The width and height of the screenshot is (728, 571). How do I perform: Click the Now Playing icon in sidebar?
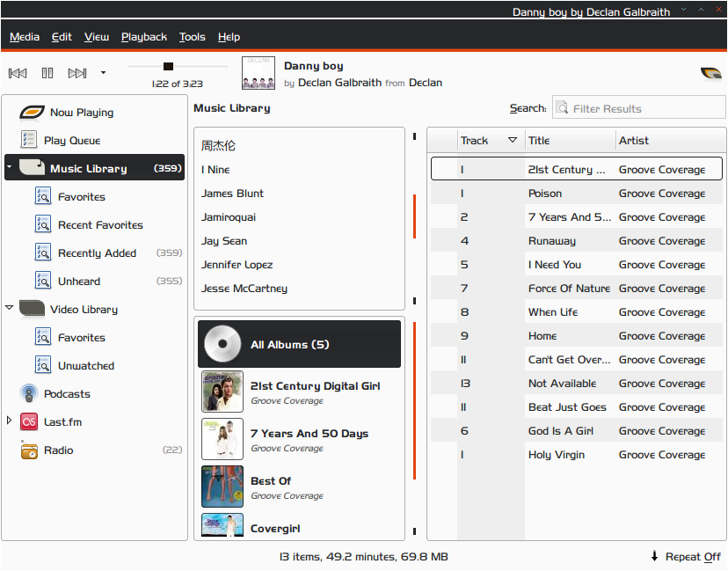32,112
